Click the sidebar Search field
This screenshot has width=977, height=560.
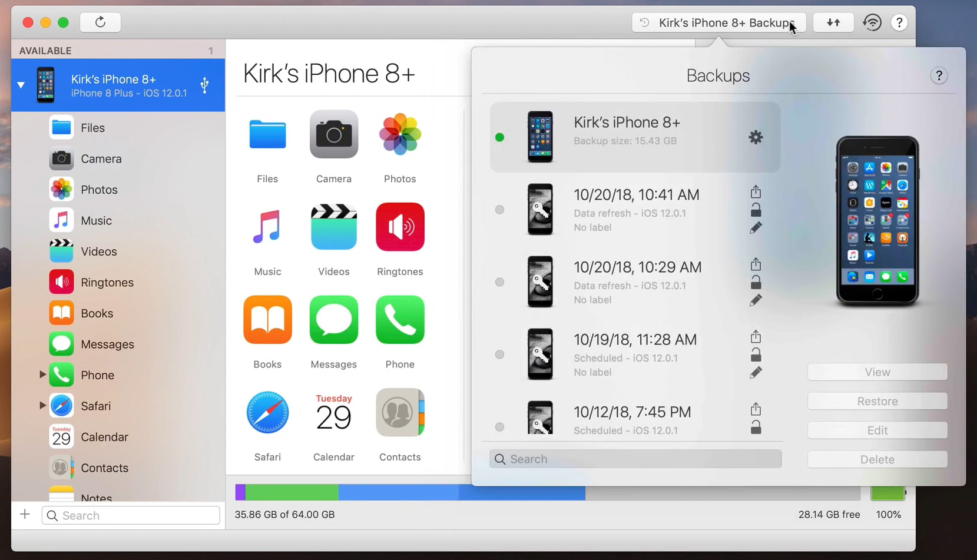coord(131,516)
